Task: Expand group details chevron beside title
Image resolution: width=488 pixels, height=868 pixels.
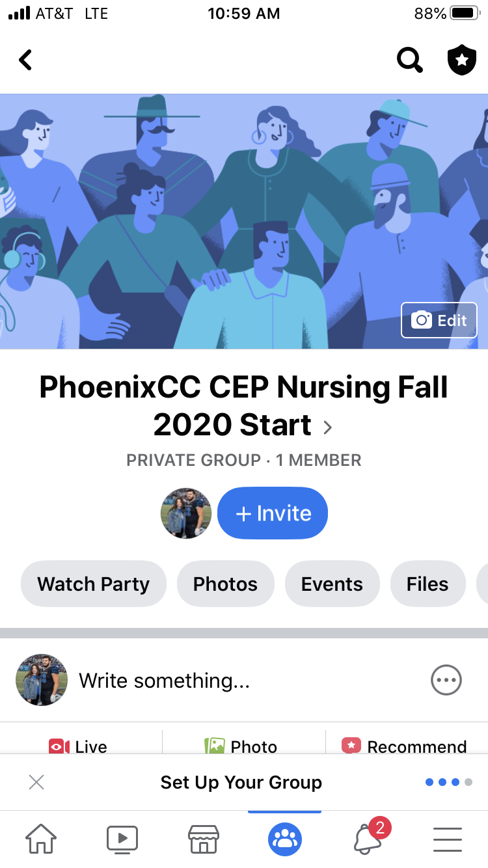Action: [328, 427]
